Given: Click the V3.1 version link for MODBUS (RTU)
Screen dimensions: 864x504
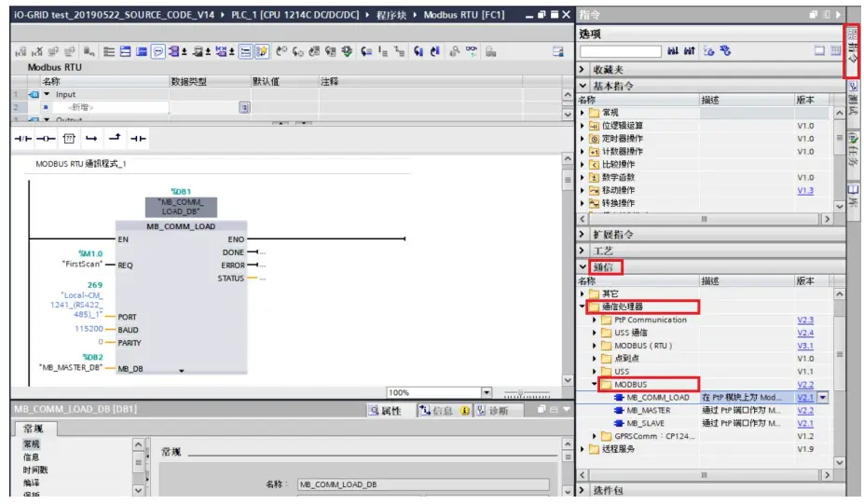Looking at the screenshot, I should 805,346.
